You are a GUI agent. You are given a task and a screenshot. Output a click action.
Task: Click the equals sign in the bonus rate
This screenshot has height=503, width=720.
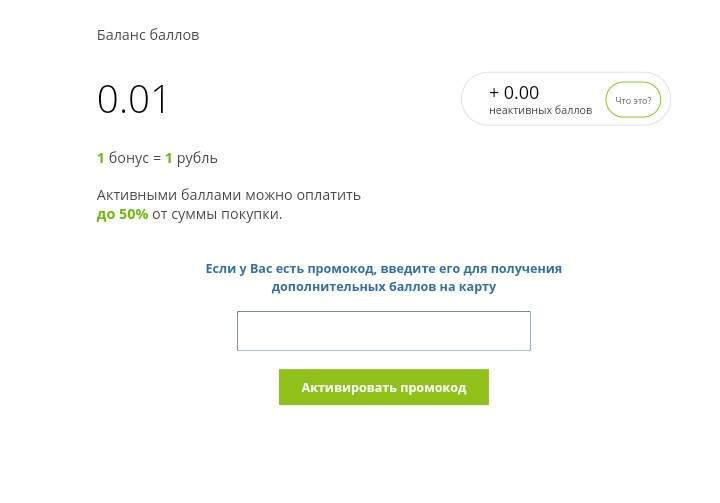(x=157, y=158)
